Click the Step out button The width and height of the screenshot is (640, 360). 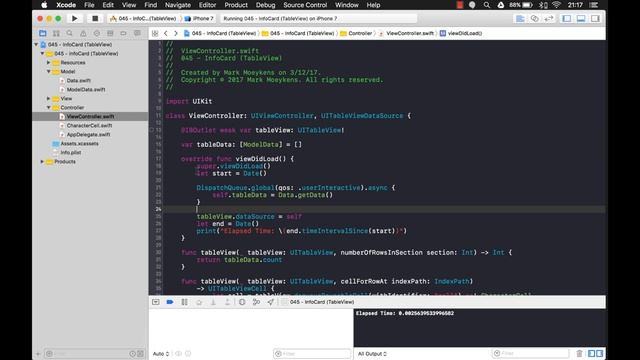[x=227, y=302]
